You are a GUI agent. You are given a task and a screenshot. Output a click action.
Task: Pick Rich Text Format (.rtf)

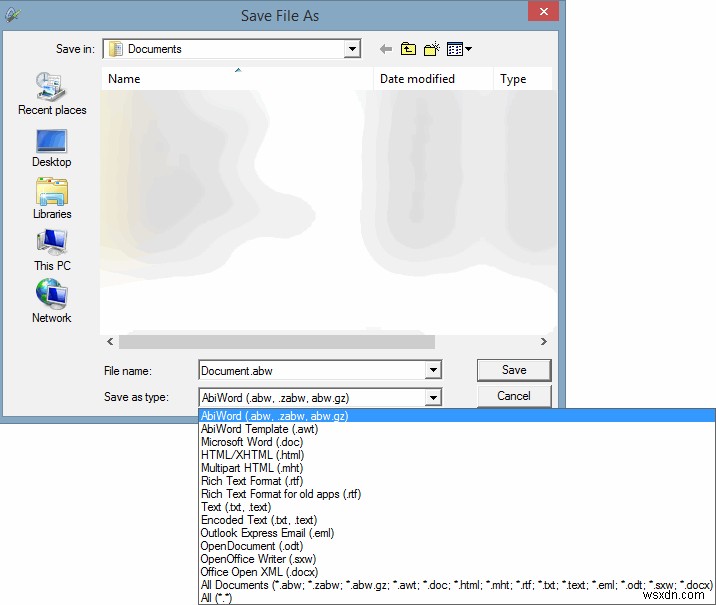[457, 481]
